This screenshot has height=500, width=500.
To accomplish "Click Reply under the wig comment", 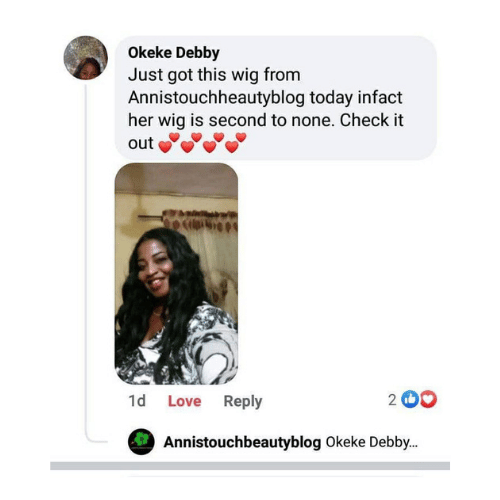I will [243, 401].
